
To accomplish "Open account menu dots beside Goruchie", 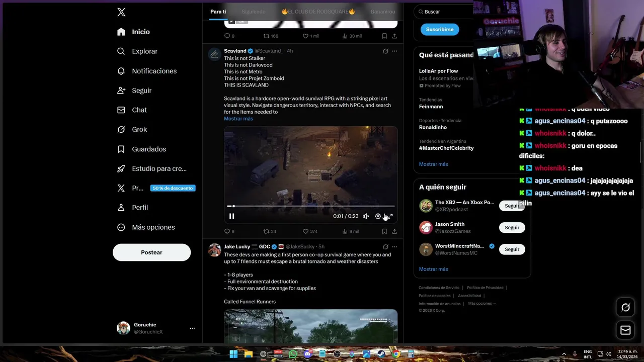I will point(192,328).
